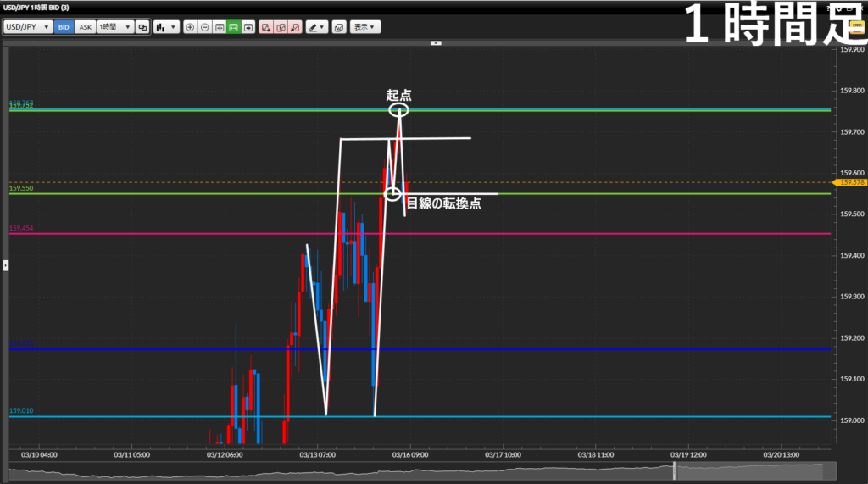The image size is (868, 484).
Task: Click the icon right of green button
Action: [248, 27]
